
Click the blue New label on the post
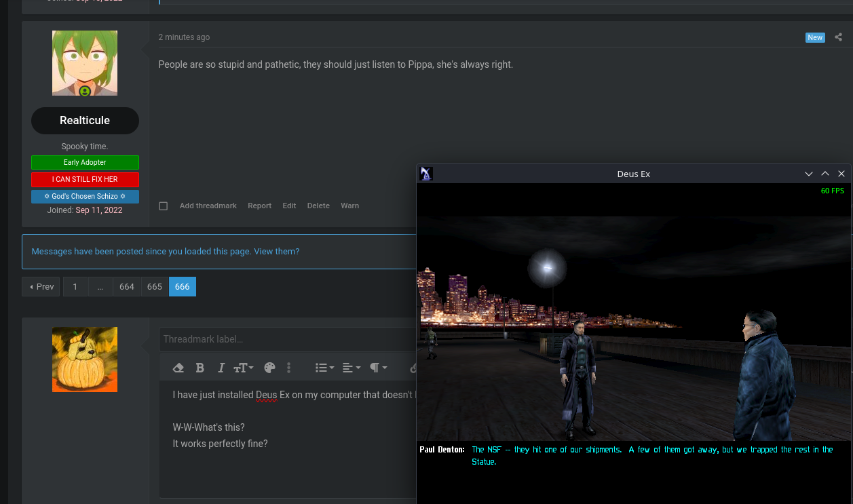coord(815,38)
